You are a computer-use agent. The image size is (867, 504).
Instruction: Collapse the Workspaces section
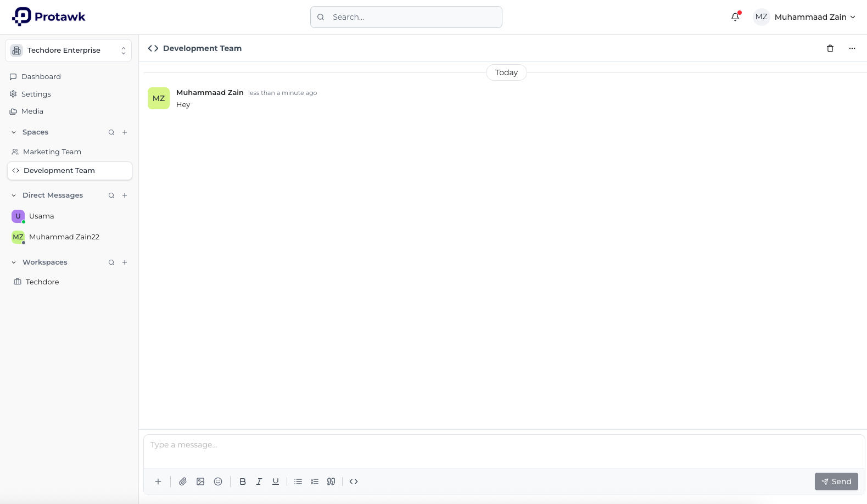(x=14, y=262)
